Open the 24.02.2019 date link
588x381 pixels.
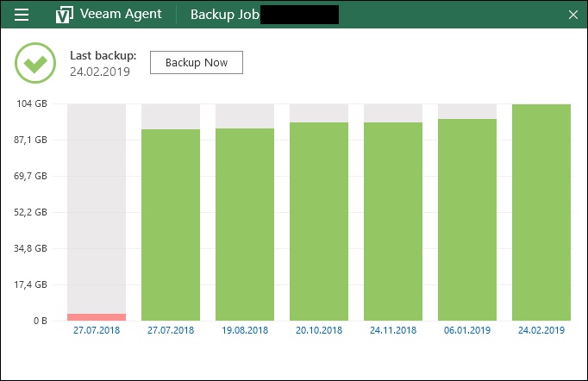(541, 330)
